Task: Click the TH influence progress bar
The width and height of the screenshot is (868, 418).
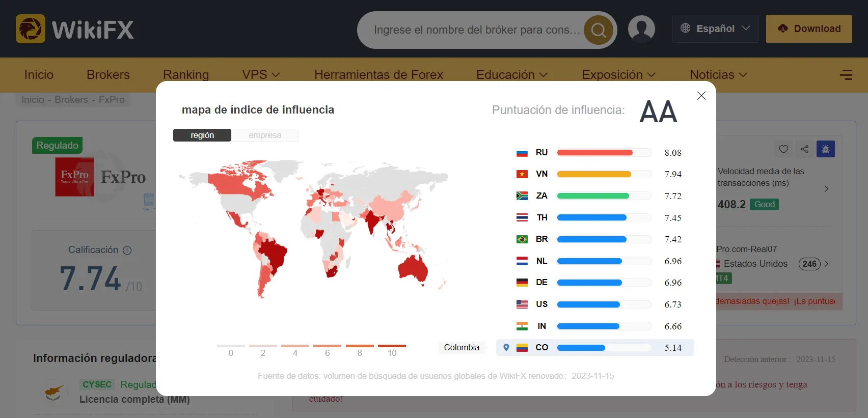Action: 604,218
